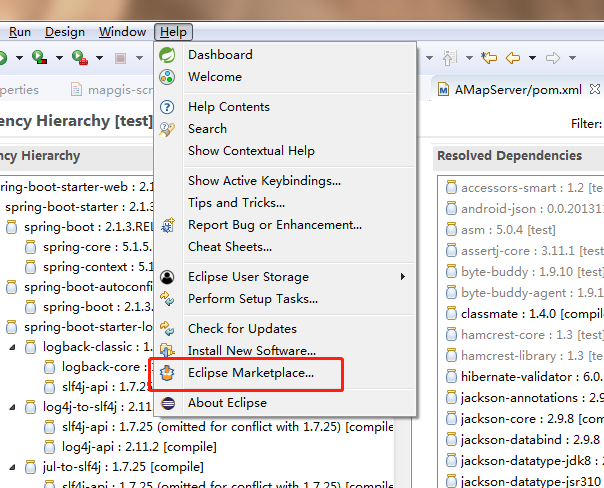
Task: Click the gray up-arrow annotation toolbar icon
Action: tap(450, 58)
